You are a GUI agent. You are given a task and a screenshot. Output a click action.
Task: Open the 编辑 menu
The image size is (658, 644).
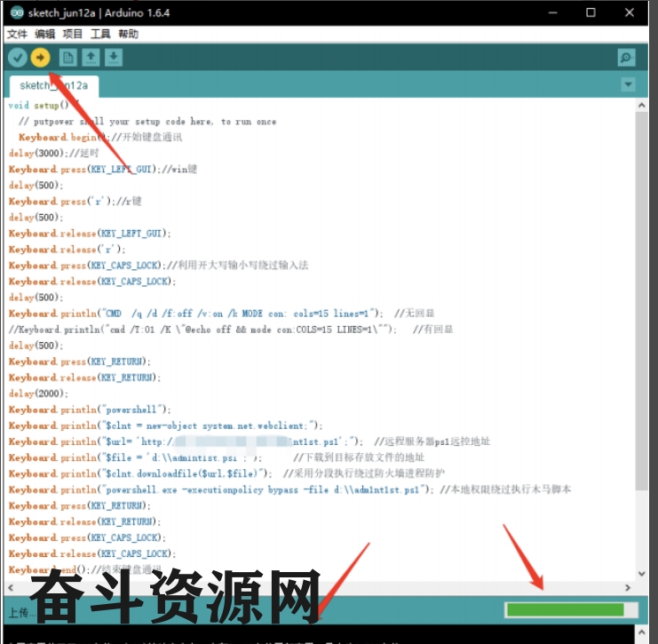(x=45, y=34)
